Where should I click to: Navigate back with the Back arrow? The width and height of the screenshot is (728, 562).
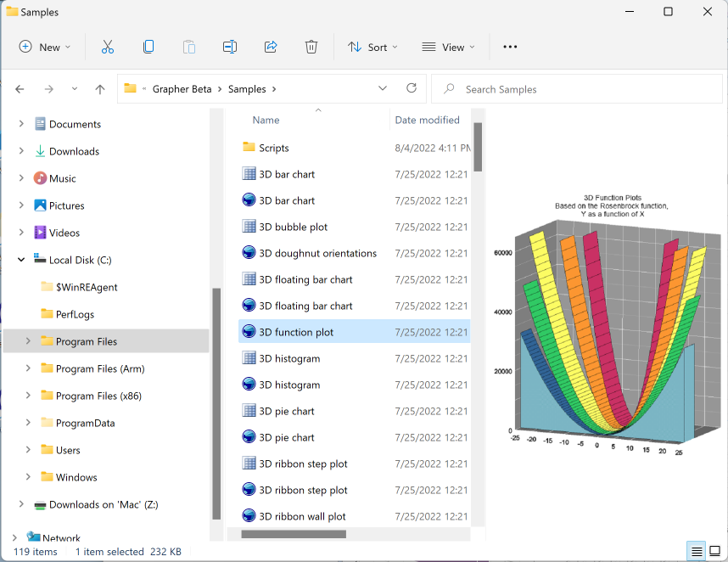[x=20, y=89]
